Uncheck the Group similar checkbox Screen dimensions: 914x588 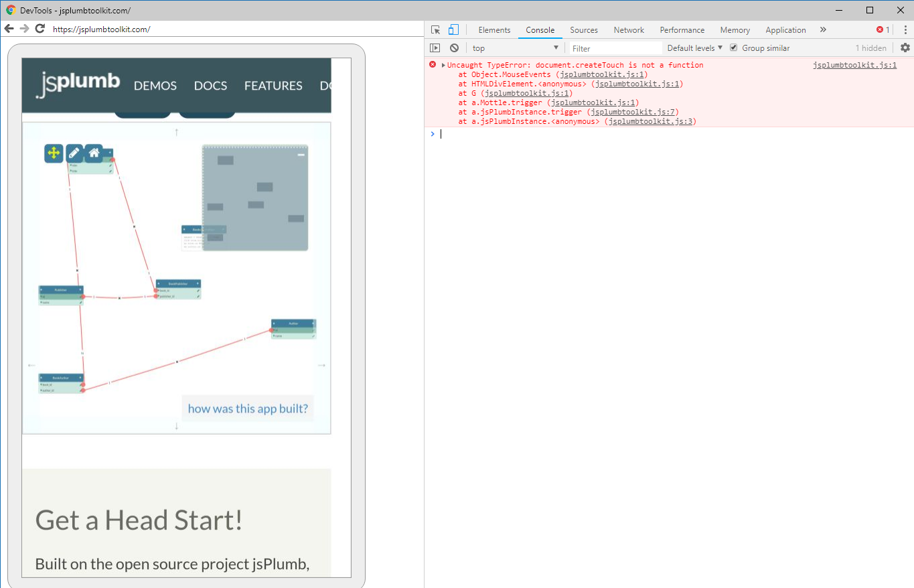(x=733, y=48)
